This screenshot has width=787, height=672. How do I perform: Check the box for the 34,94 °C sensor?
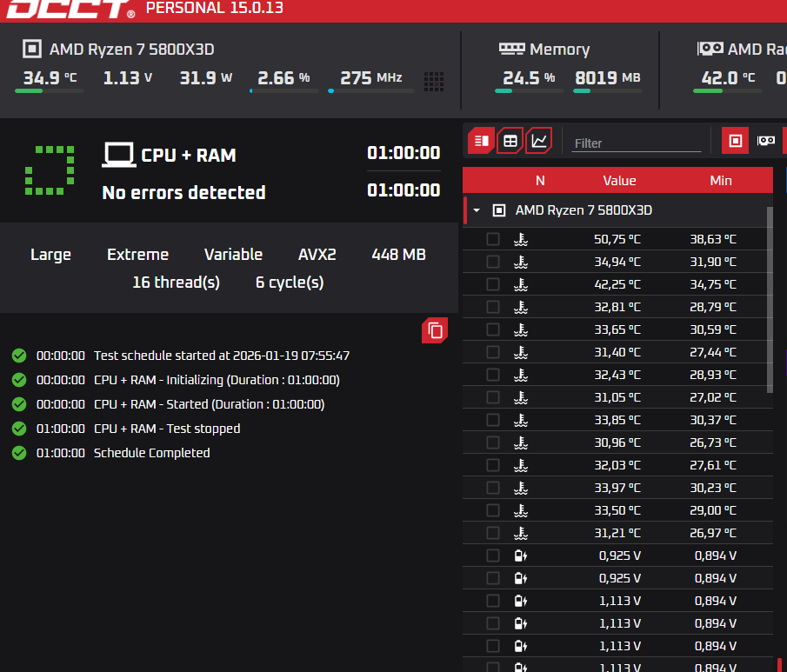tap(493, 262)
